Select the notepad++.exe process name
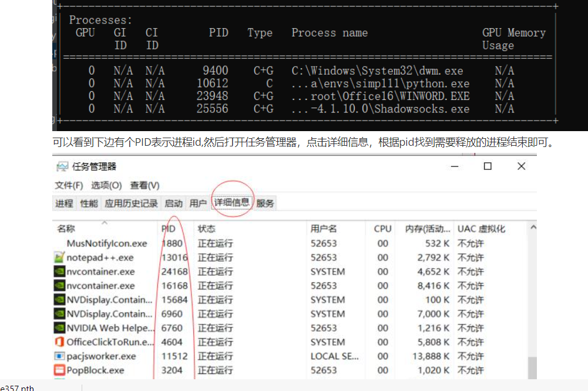Image resolution: width=588 pixels, height=391 pixels. point(100,258)
